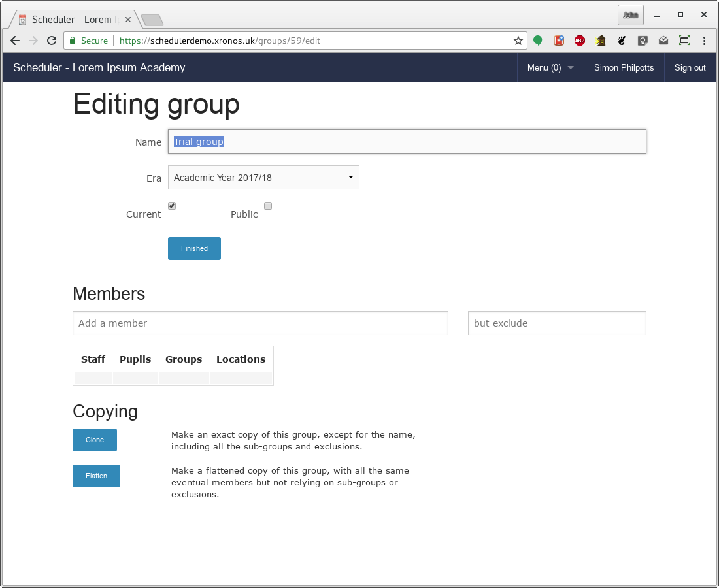This screenshot has width=719, height=588.
Task: Click the Flatten button
Action: click(96, 476)
